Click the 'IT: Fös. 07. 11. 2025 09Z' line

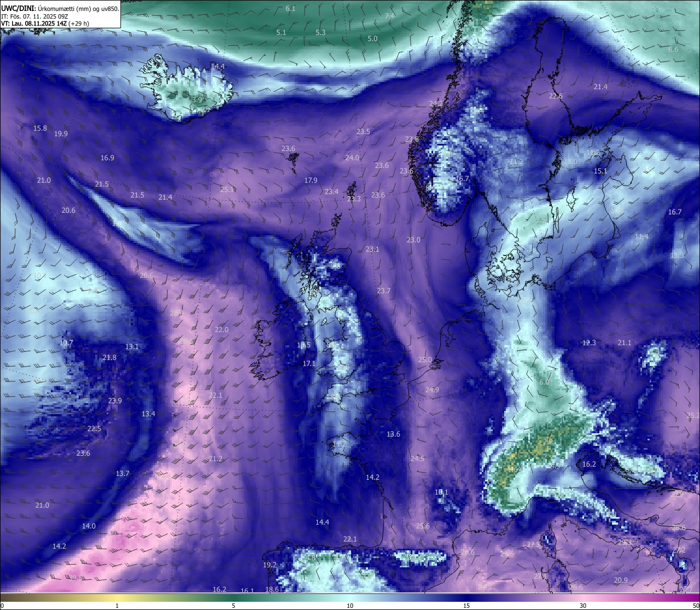tap(35, 16)
